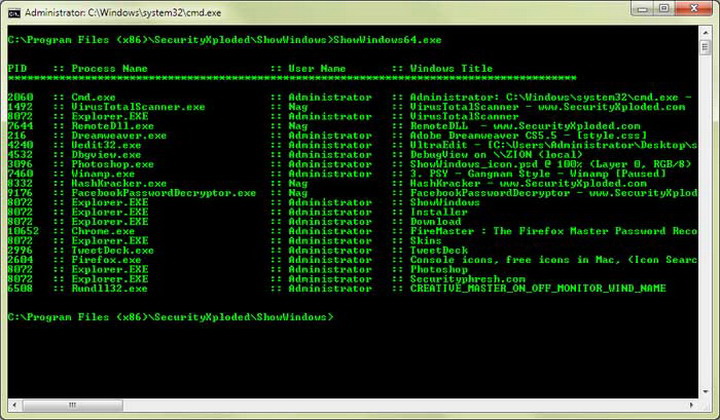Click the vertical scrollbar up arrow

click(x=705, y=34)
